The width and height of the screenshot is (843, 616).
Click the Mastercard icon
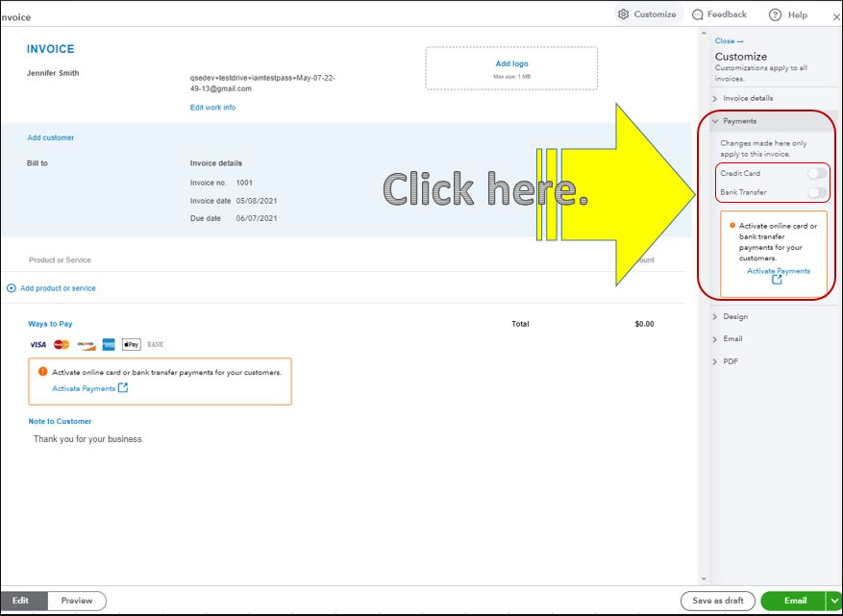point(62,345)
